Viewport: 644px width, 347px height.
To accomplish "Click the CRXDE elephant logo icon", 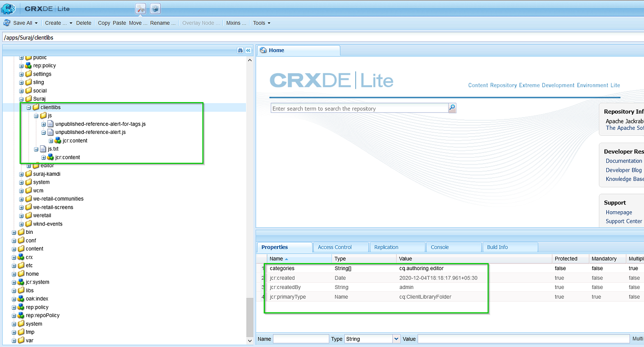I will pyautogui.click(x=8, y=8).
